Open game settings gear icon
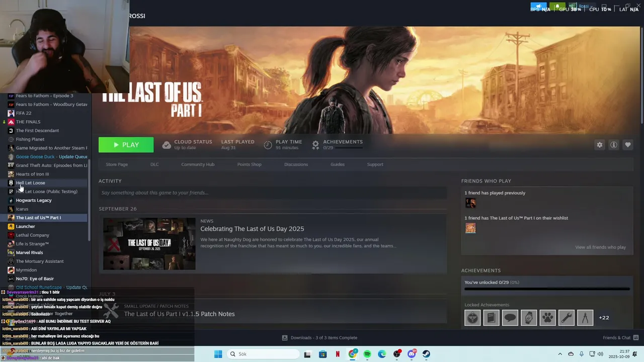Viewport: 644px width, 362px height. (599, 145)
